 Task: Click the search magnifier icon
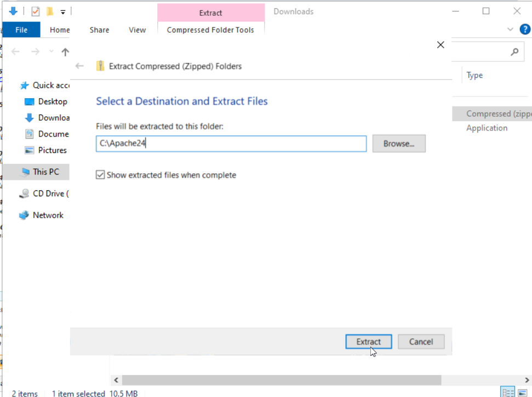pyautogui.click(x=514, y=52)
